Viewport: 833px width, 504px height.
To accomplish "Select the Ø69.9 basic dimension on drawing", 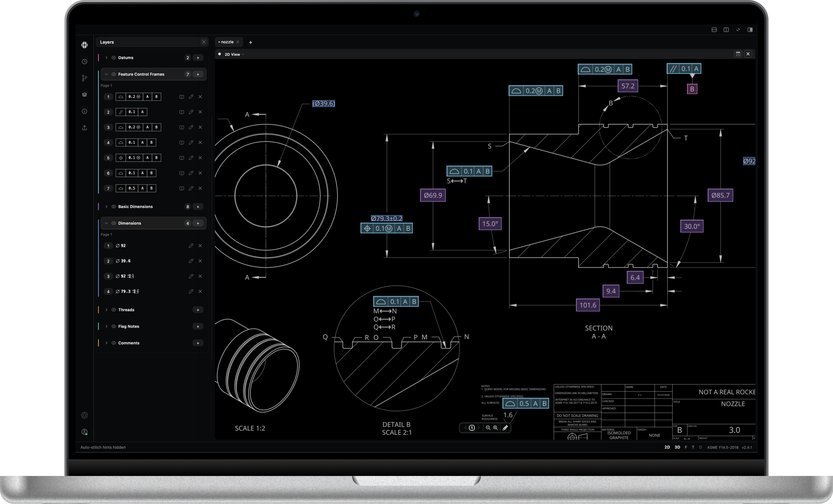I will tap(433, 195).
